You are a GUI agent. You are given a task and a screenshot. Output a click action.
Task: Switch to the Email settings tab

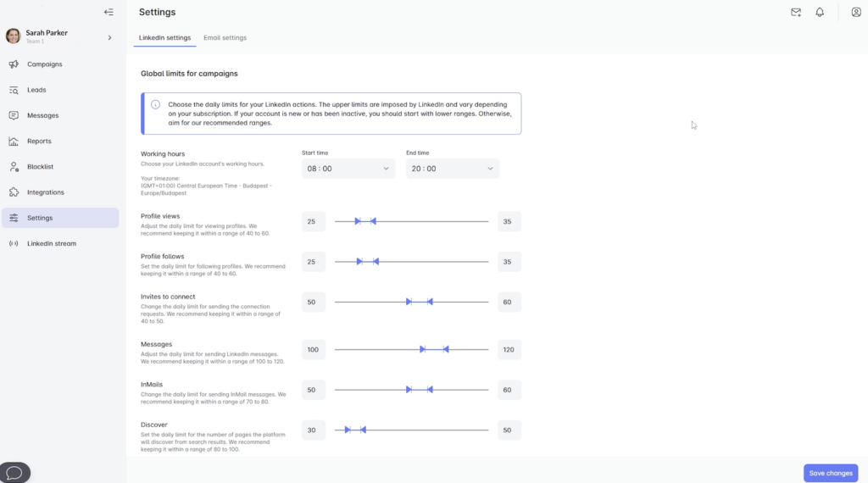[225, 38]
